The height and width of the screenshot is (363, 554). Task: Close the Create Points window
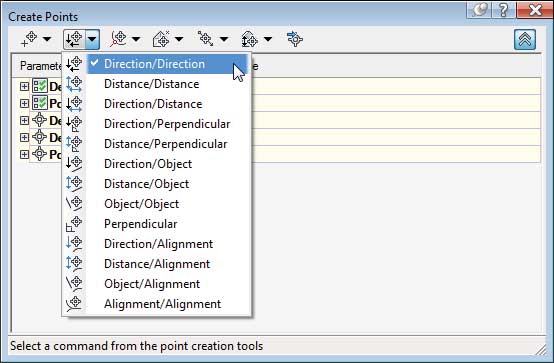click(534, 10)
